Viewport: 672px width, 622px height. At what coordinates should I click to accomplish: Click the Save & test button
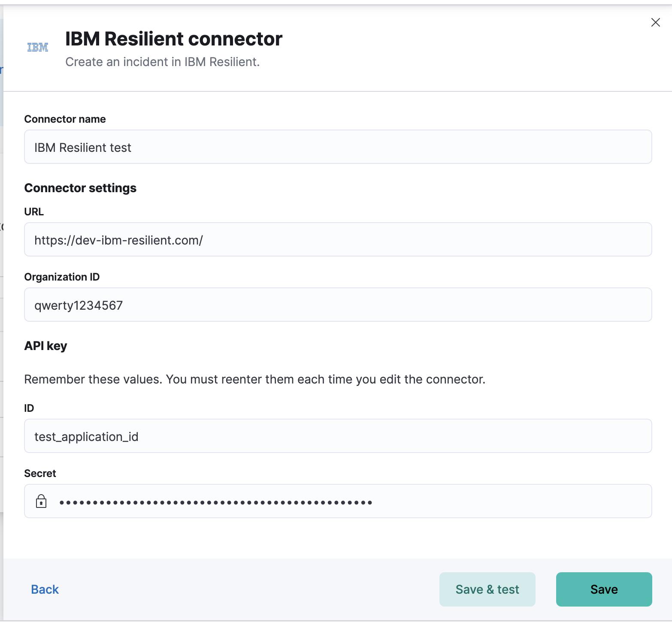487,589
